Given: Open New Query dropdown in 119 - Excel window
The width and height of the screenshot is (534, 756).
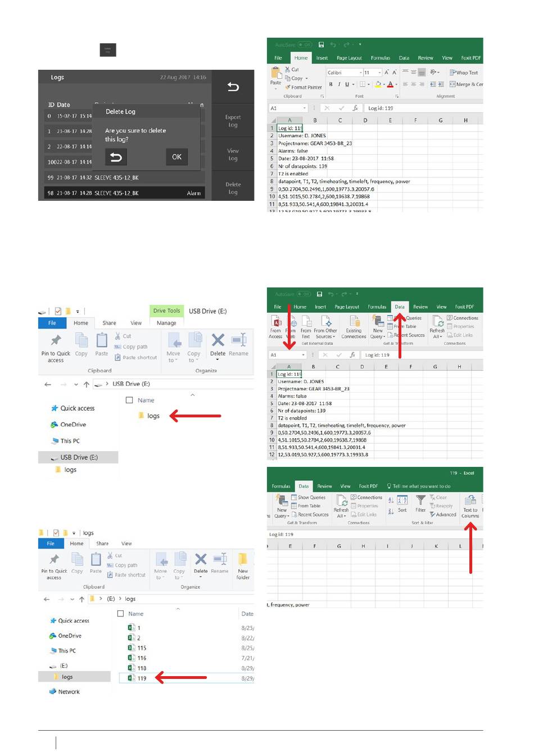Looking at the screenshot, I should click(282, 506).
